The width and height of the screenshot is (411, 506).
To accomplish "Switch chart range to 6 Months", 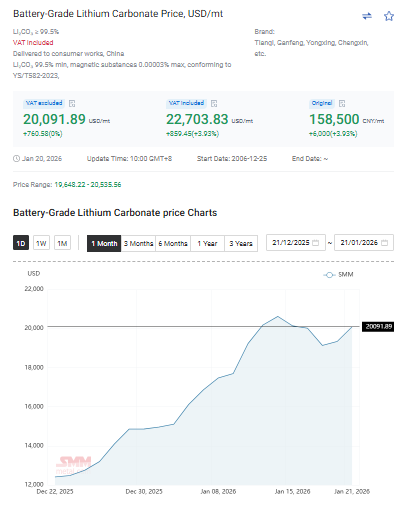I will (x=173, y=243).
